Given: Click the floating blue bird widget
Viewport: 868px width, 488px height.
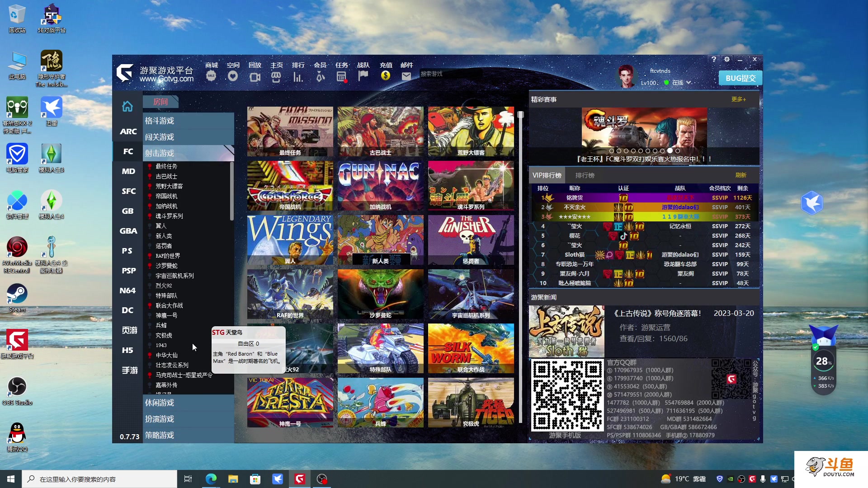Looking at the screenshot, I should point(812,203).
